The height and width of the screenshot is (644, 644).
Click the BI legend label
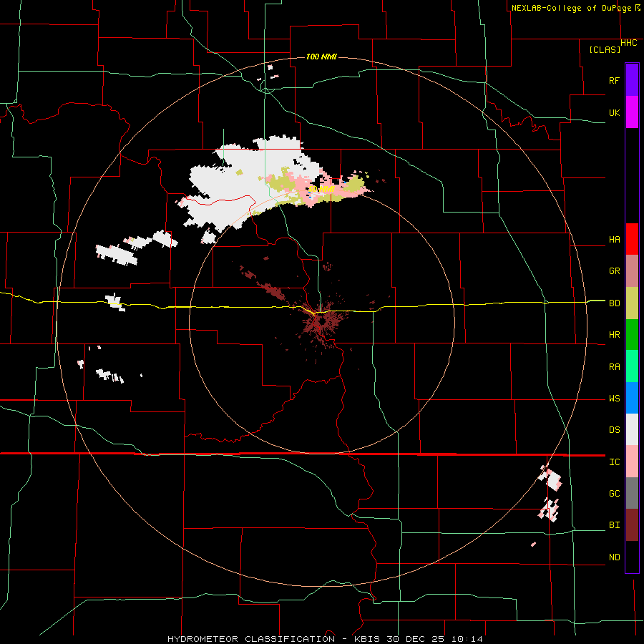pyautogui.click(x=614, y=525)
